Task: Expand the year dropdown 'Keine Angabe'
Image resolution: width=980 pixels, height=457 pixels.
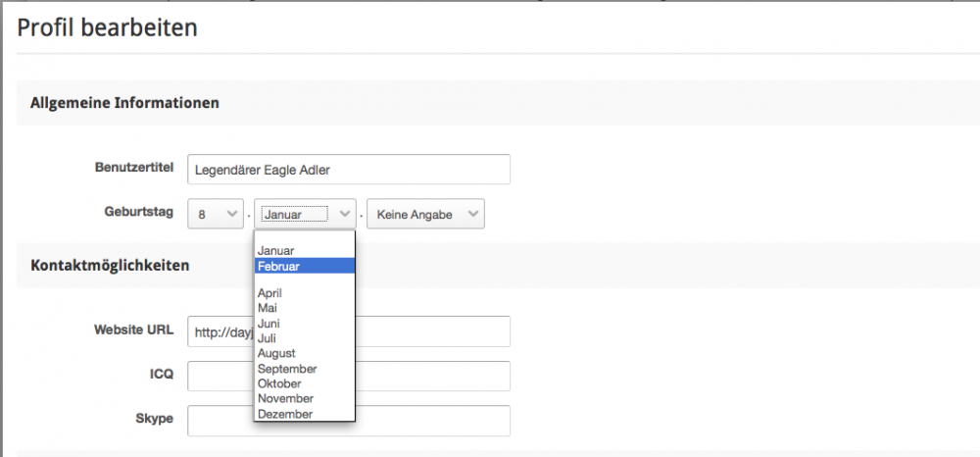Action: 424,214
